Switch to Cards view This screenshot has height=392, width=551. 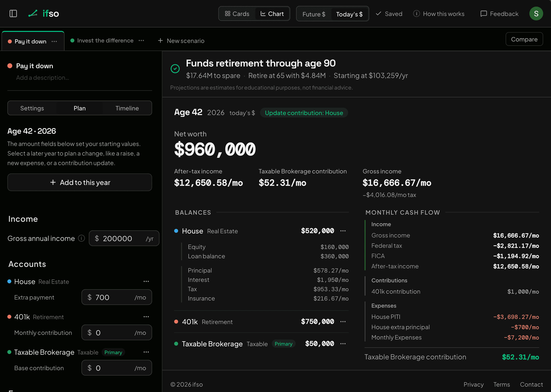click(237, 14)
